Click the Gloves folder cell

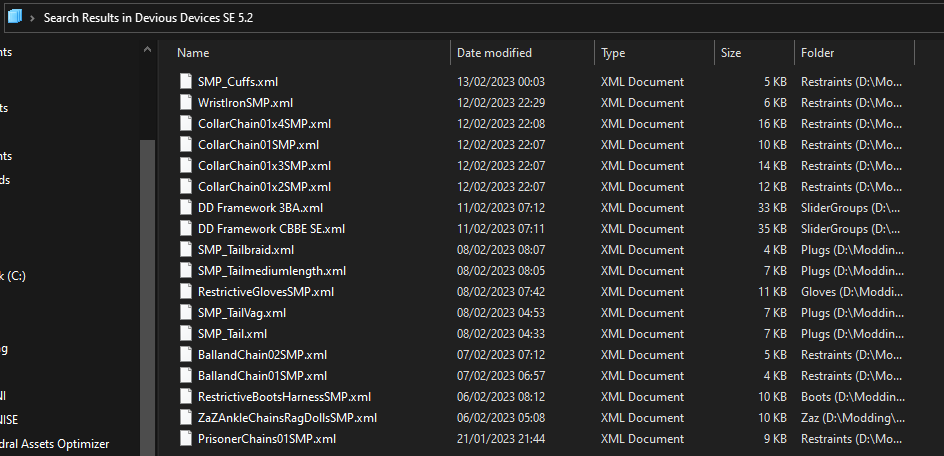click(x=852, y=292)
